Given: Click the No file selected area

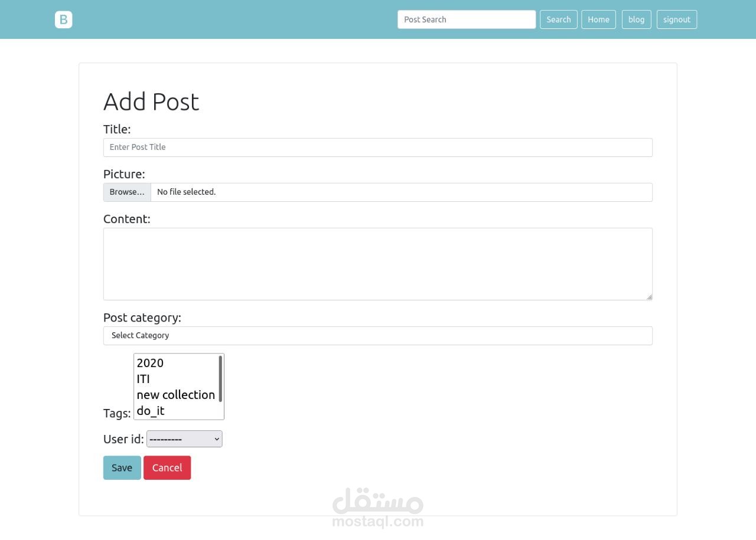Looking at the screenshot, I should pyautogui.click(x=402, y=192).
